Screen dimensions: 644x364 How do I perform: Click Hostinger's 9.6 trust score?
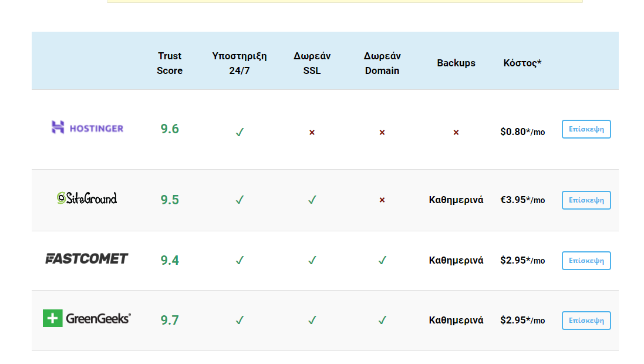170,129
